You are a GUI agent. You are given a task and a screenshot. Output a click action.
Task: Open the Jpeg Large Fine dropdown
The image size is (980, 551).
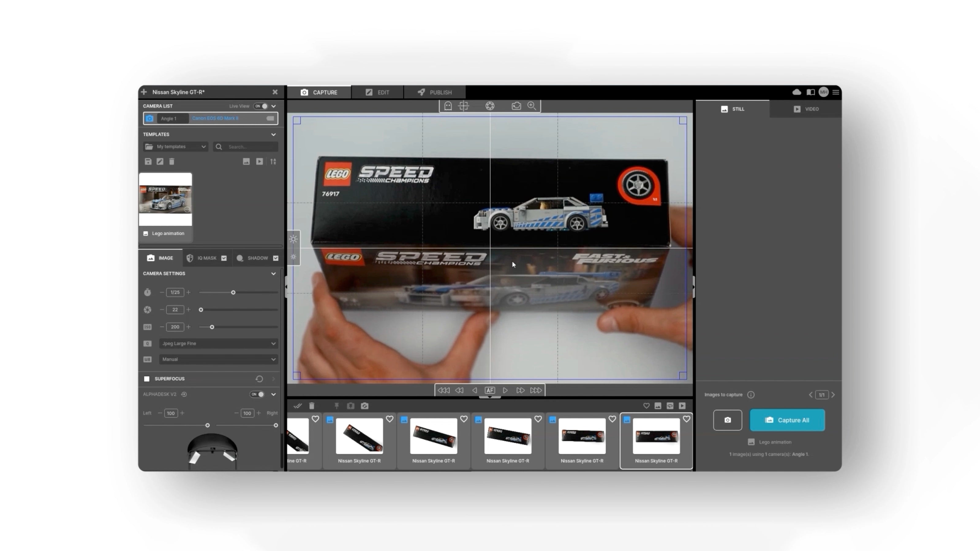(x=218, y=343)
